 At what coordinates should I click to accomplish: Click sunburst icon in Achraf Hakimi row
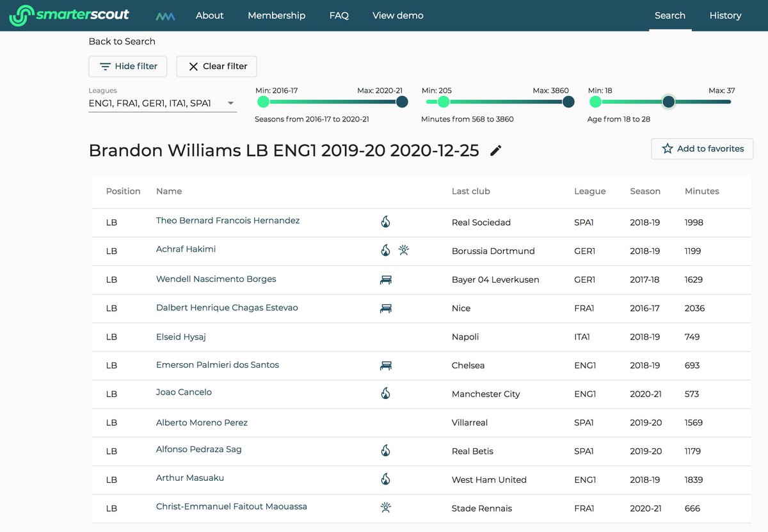[404, 251]
